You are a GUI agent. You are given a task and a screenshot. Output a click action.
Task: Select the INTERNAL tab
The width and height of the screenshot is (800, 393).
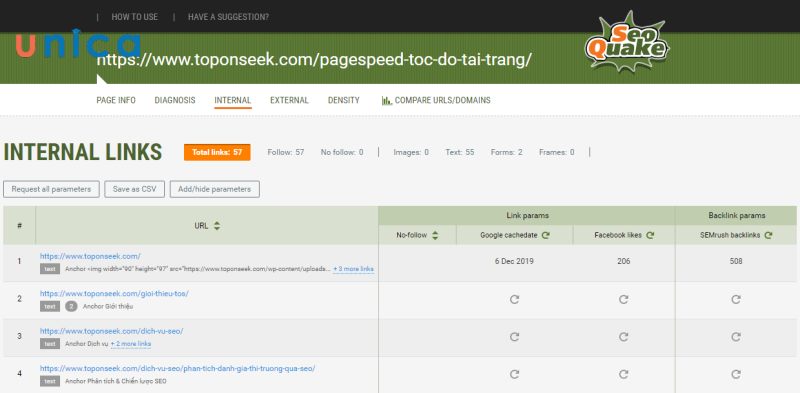tap(233, 101)
